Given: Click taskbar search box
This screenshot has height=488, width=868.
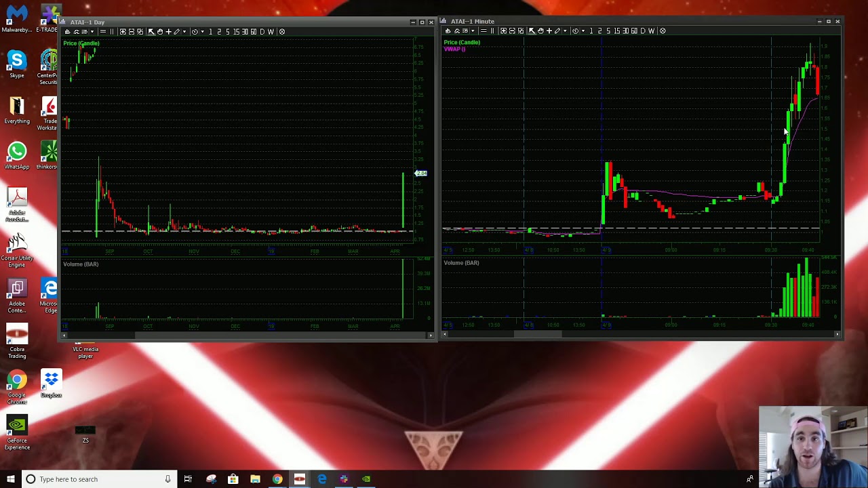Looking at the screenshot, I should point(98,479).
